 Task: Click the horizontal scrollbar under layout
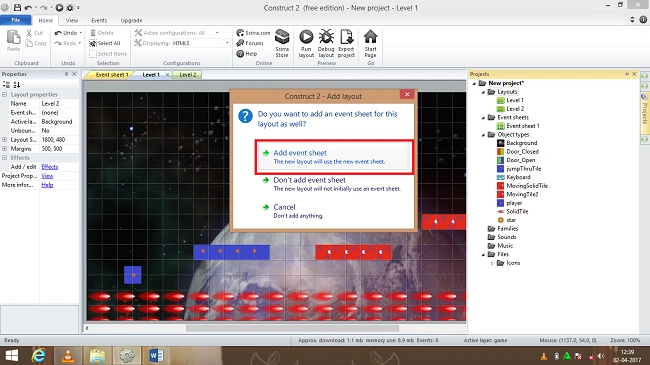pos(292,328)
